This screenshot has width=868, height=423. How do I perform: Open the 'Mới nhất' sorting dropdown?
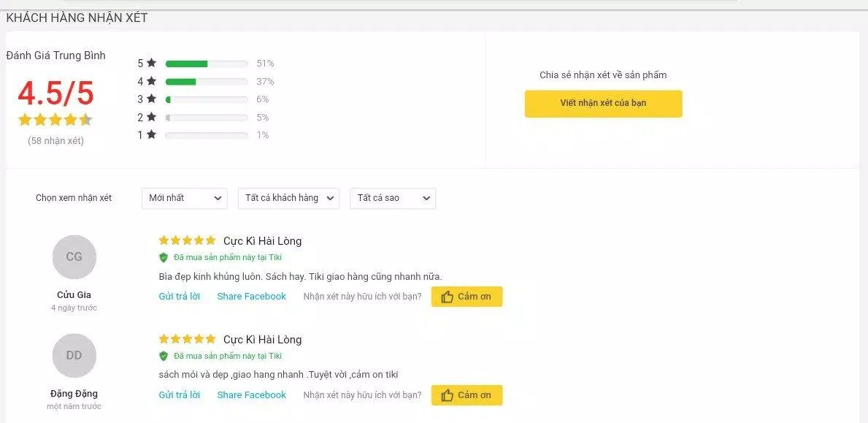[184, 198]
